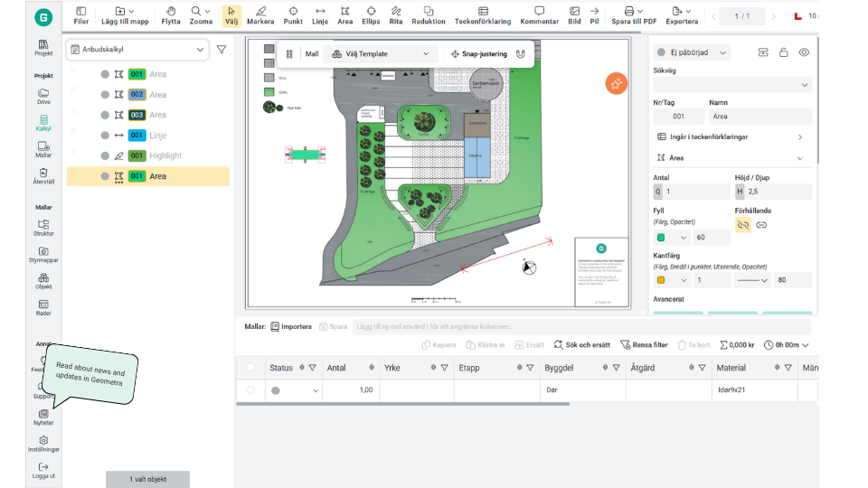The image size is (868, 488).
Task: Click Sök och ersätt
Action: pos(581,344)
